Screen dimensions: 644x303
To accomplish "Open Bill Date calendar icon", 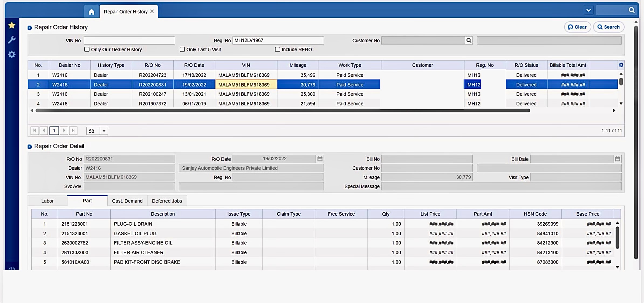I will coord(617,159).
